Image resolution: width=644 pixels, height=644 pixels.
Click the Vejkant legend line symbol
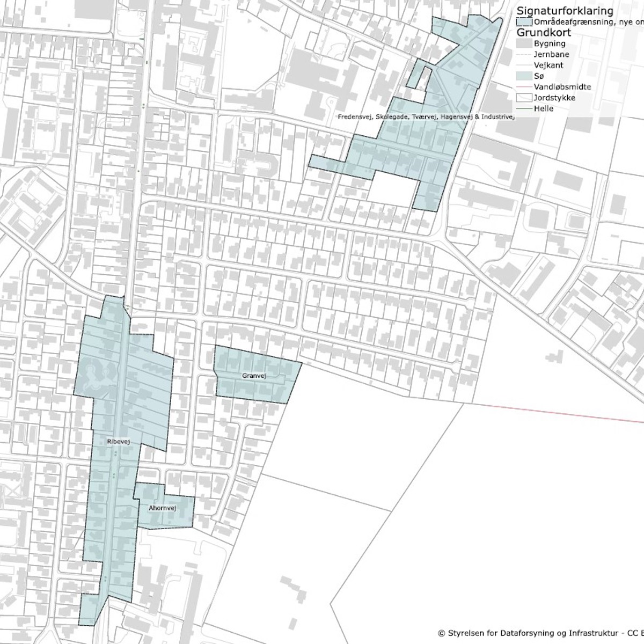[x=524, y=65]
